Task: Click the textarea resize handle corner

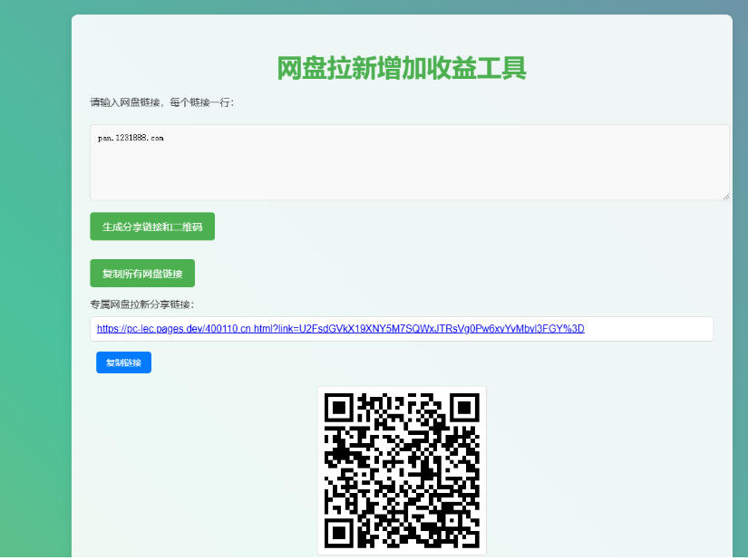Action: click(725, 196)
